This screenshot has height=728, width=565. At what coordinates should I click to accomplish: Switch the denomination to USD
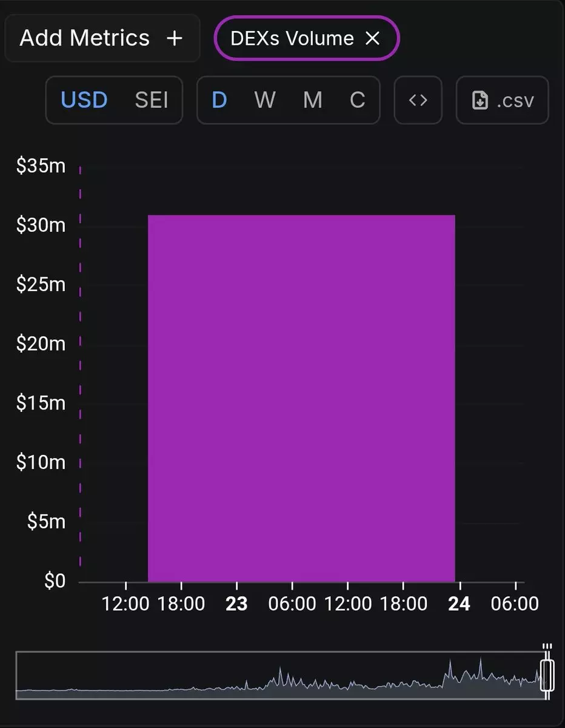84,100
